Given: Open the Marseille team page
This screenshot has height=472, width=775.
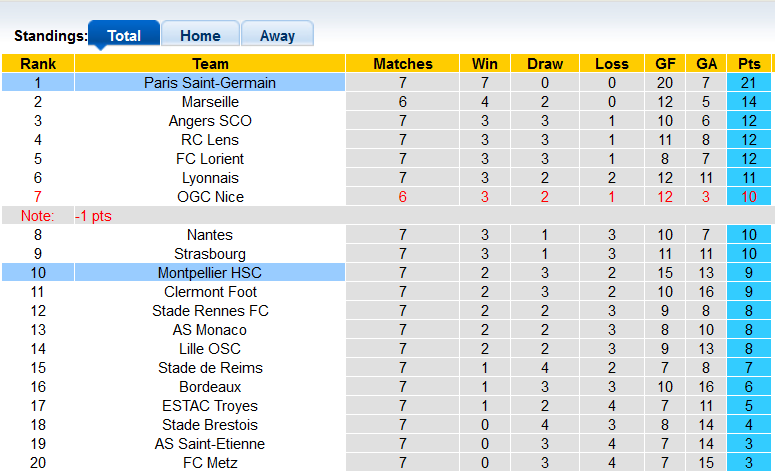Looking at the screenshot, I should coord(210,102).
